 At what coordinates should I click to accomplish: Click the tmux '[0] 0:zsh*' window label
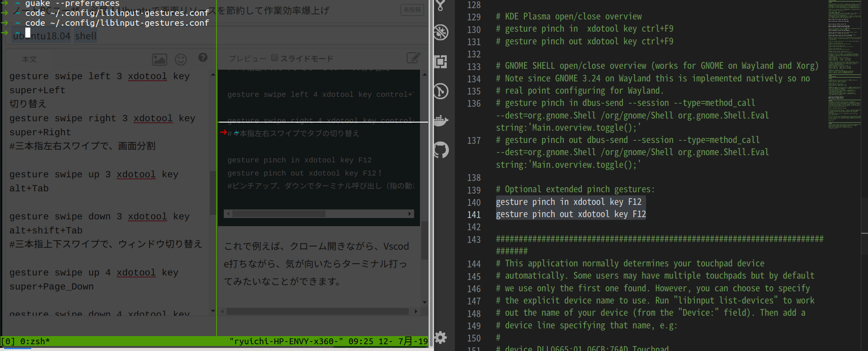[x=26, y=342]
